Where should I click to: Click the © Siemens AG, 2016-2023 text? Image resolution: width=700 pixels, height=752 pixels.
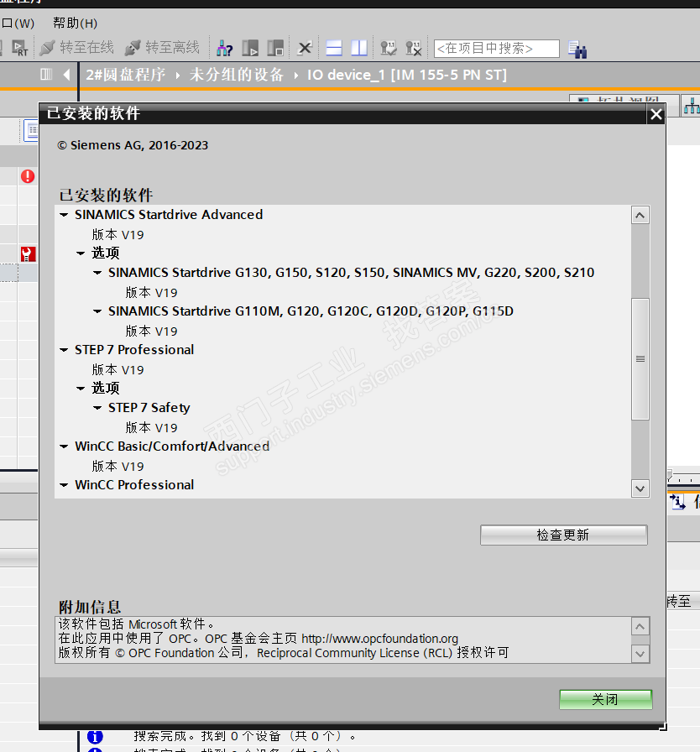click(x=133, y=145)
